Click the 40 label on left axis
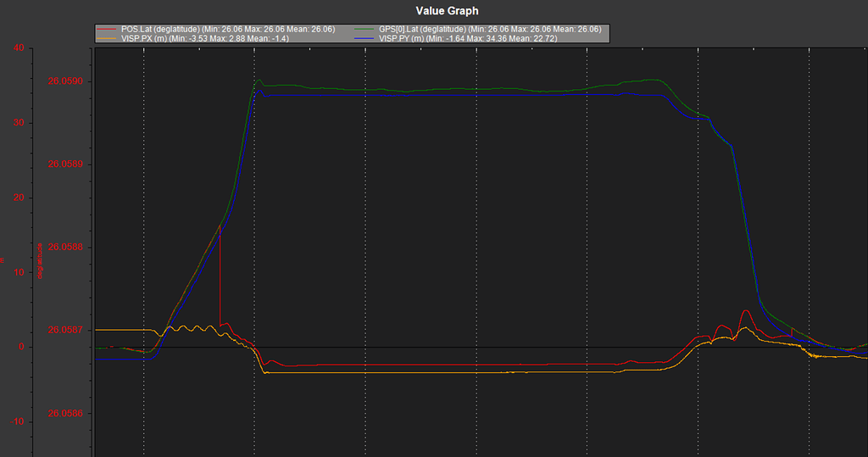The image size is (868, 457). pos(18,48)
